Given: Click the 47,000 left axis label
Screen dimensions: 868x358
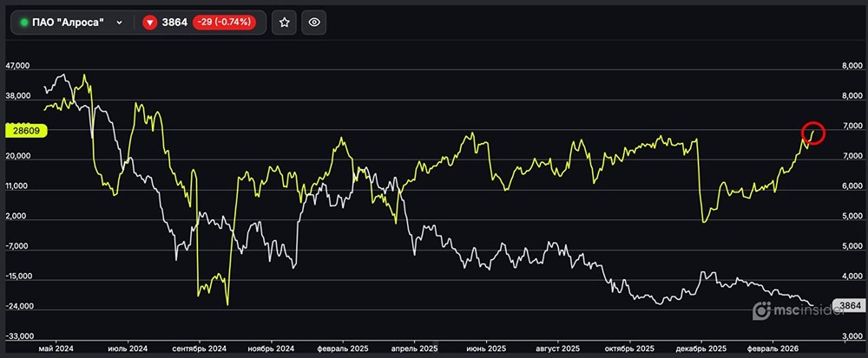Looking at the screenshot, I should pos(18,67).
